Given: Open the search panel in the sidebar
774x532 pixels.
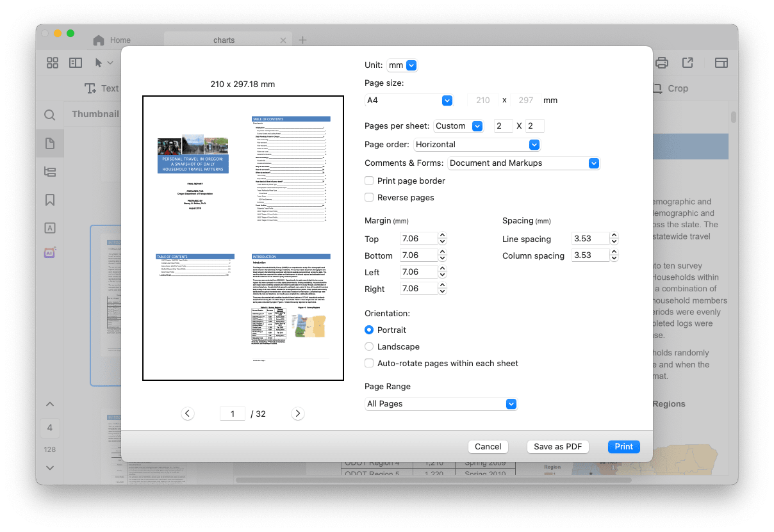Looking at the screenshot, I should [49, 115].
